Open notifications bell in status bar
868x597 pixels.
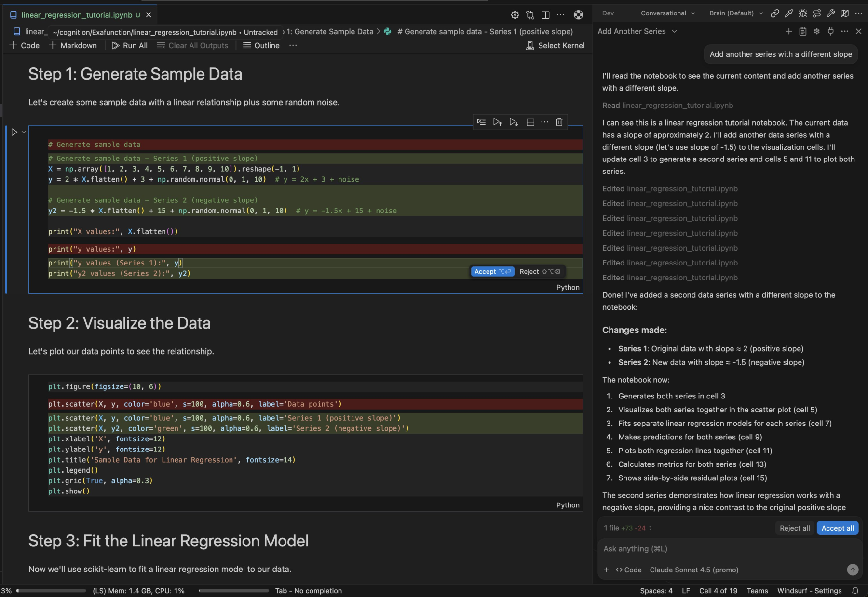click(855, 591)
